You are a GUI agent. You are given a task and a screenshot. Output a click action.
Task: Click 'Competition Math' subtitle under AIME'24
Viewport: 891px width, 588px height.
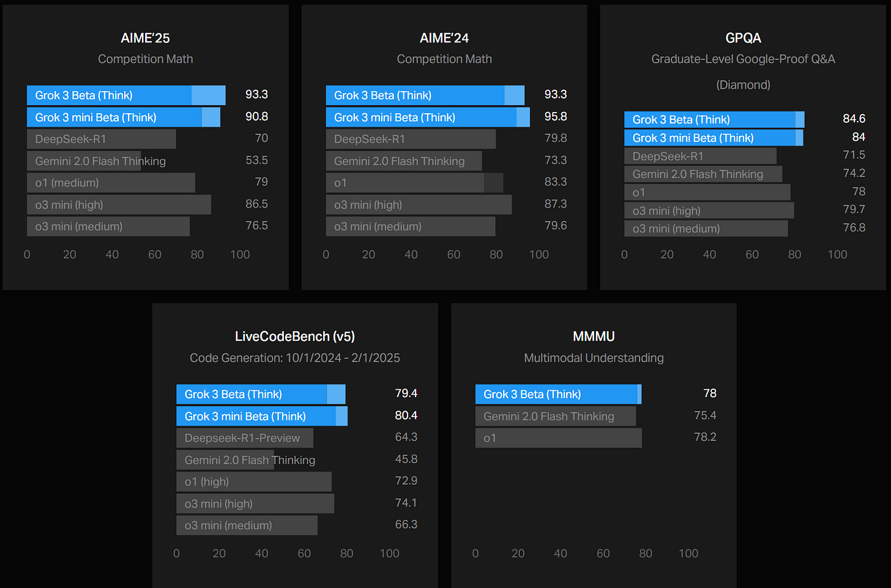(x=444, y=59)
